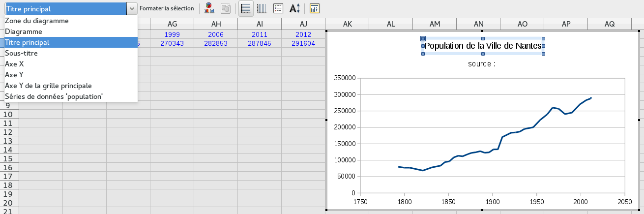Screen dimensions: 644x214
Task: Click column header AK
Action: [x=348, y=24]
